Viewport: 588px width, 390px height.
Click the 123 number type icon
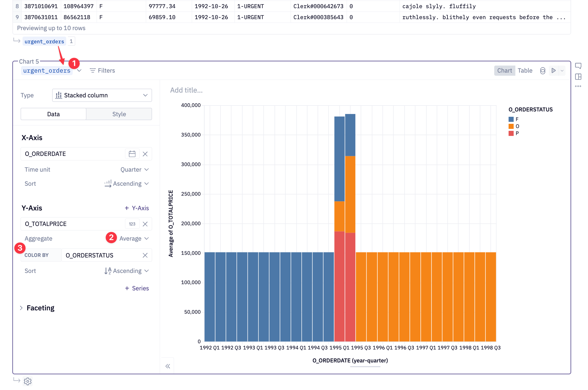pyautogui.click(x=132, y=224)
